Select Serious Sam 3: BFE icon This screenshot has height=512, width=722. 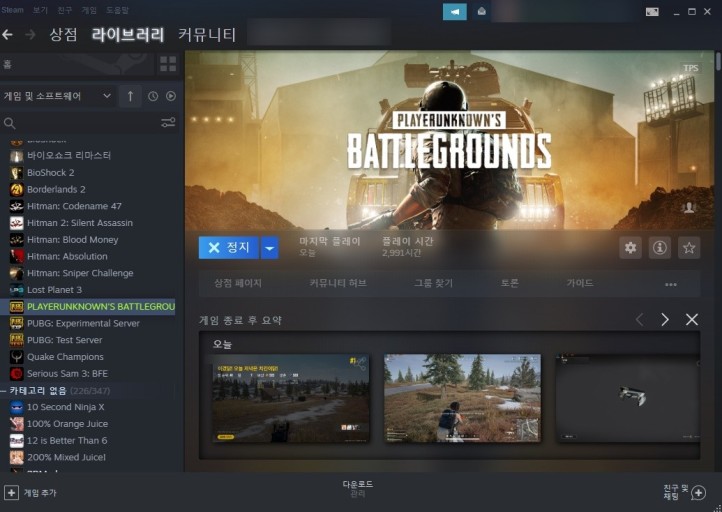[x=17, y=373]
